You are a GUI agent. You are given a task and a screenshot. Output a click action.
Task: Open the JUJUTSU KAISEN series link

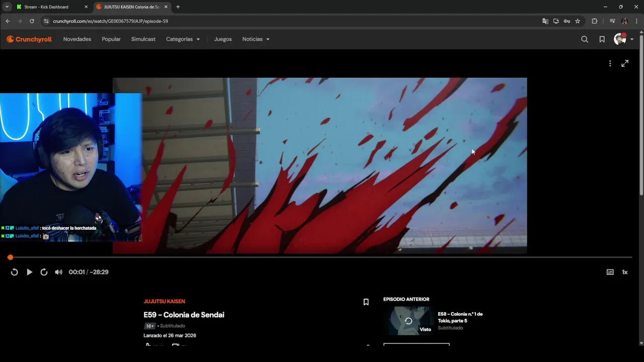(164, 301)
